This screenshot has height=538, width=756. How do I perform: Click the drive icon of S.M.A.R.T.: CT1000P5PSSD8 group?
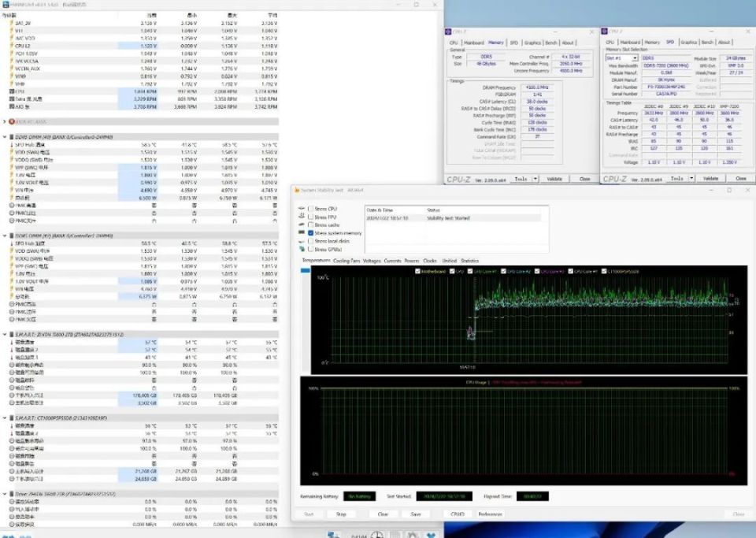pyautogui.click(x=12, y=418)
